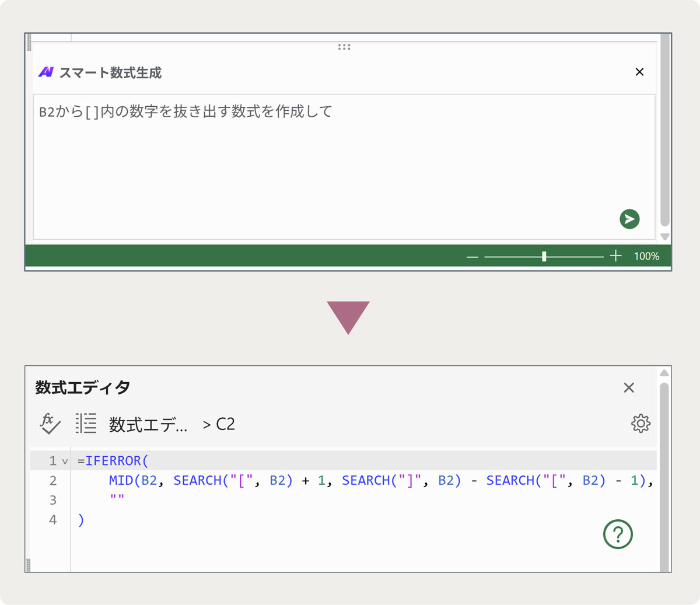The height and width of the screenshot is (605, 700).
Task: Open help with the question mark icon
Action: click(618, 534)
